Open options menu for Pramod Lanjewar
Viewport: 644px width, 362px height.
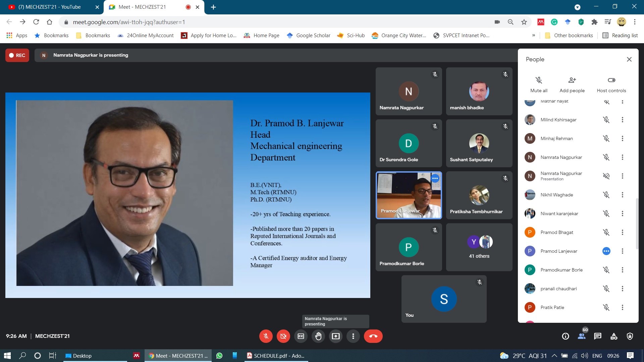(623, 251)
